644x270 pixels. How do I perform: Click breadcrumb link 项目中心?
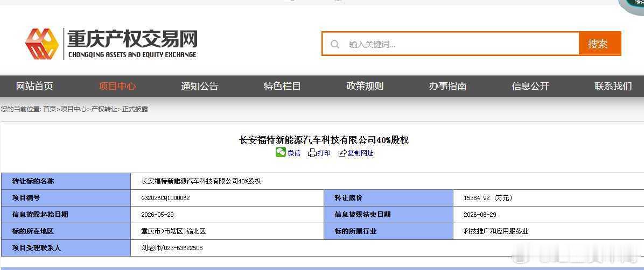(74, 109)
